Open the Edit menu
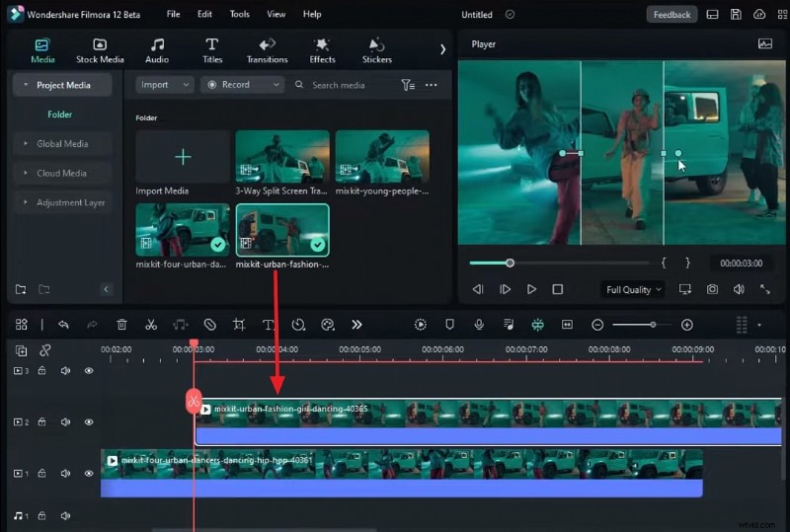This screenshot has width=790, height=532. click(x=204, y=15)
